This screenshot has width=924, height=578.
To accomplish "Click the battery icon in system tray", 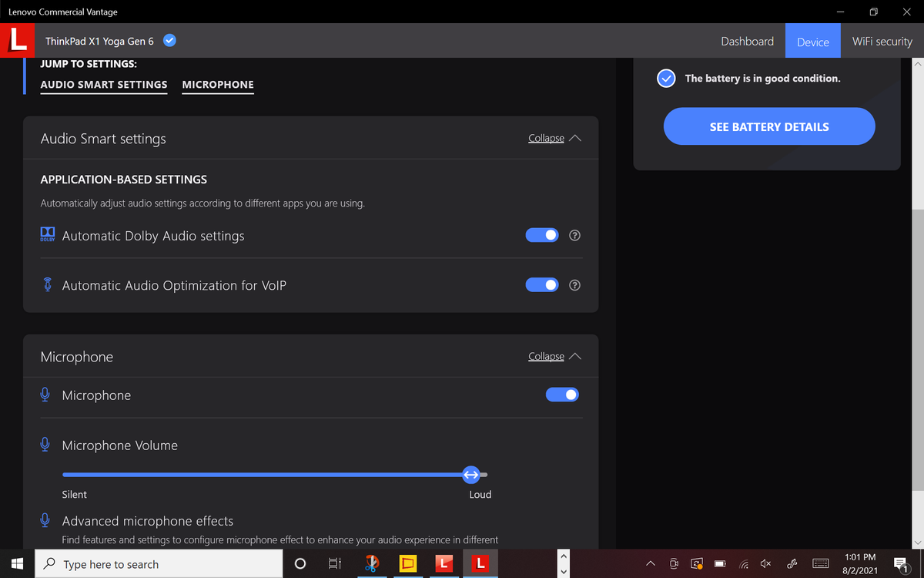I will click(x=720, y=564).
